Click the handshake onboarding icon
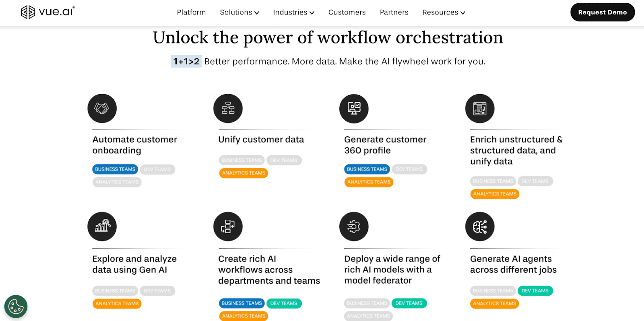Screen dimensions: 644x321 click(102, 109)
